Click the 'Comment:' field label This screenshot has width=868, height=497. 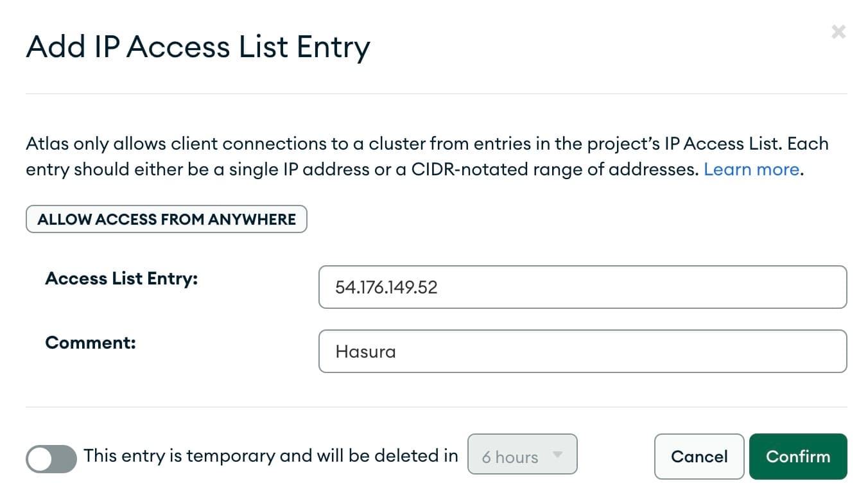click(x=91, y=342)
